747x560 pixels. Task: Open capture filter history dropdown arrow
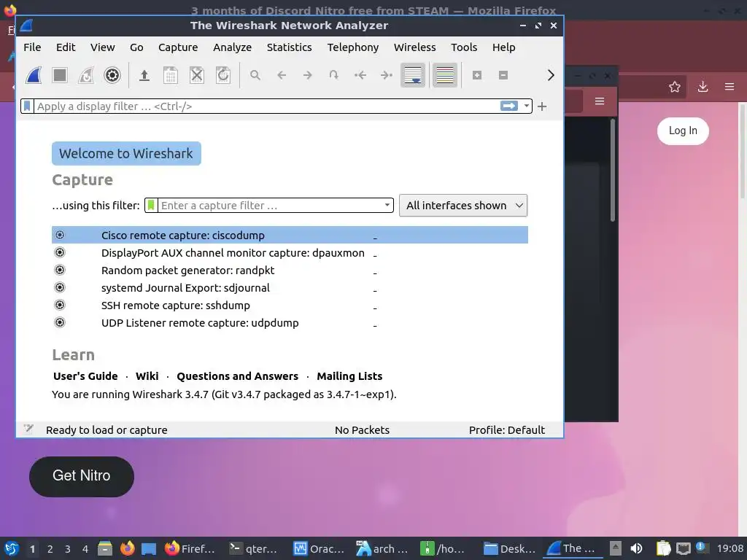(x=387, y=205)
